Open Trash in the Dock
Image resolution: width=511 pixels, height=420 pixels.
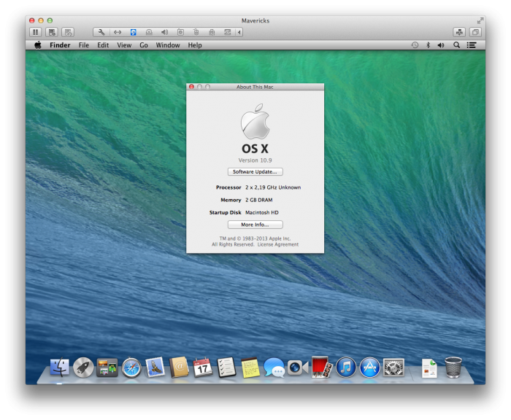(x=453, y=367)
